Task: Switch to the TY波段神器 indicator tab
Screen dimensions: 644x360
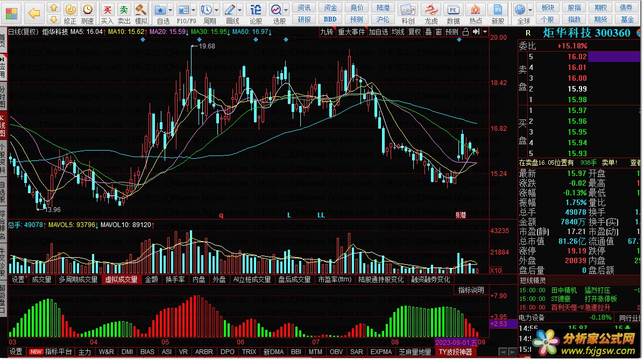Action: (455, 352)
